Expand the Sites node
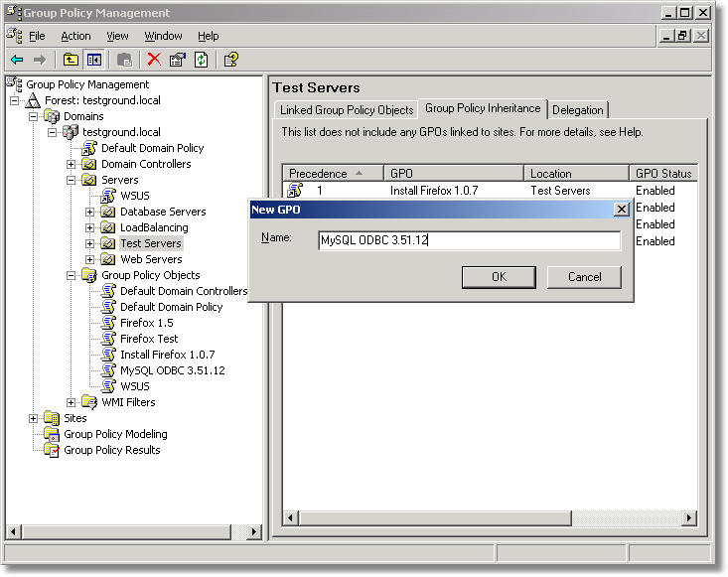728x577 pixels. [34, 419]
